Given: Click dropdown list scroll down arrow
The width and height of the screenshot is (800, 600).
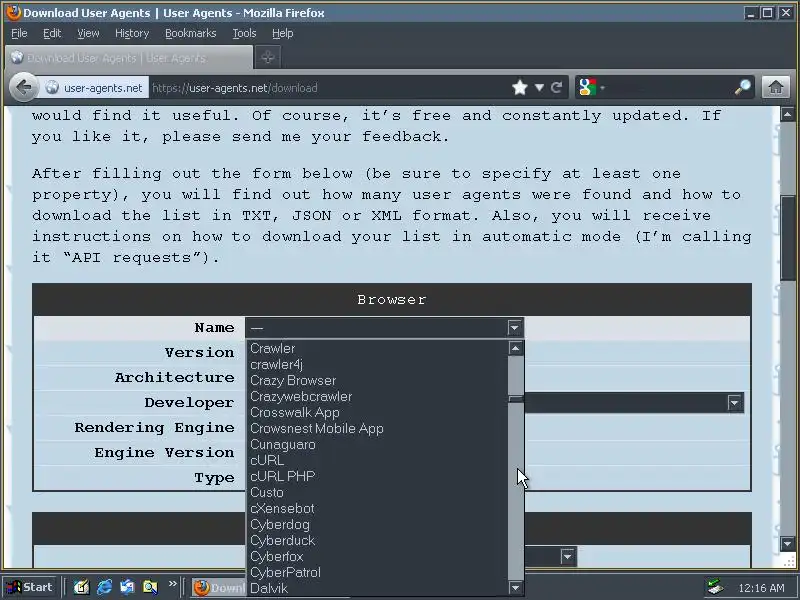Looking at the screenshot, I should (x=515, y=588).
